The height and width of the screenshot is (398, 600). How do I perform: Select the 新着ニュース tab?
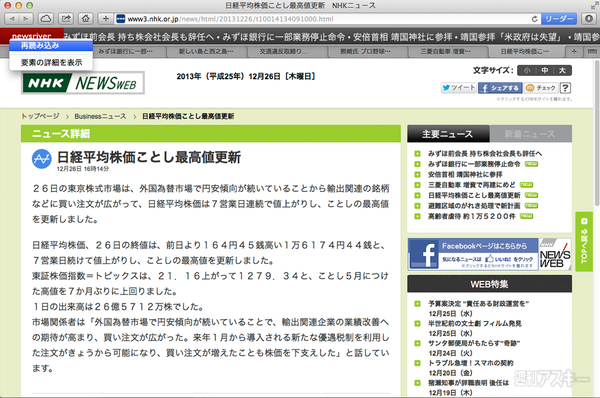pyautogui.click(x=531, y=134)
